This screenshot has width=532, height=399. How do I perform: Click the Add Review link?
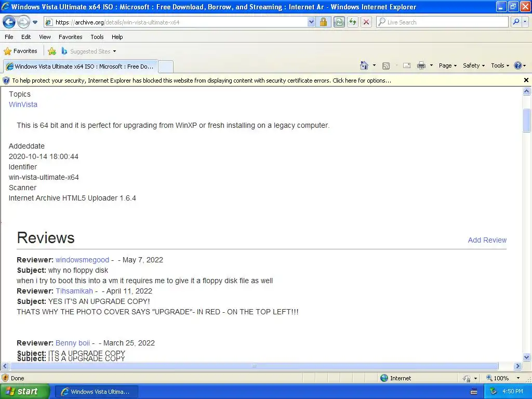(487, 240)
